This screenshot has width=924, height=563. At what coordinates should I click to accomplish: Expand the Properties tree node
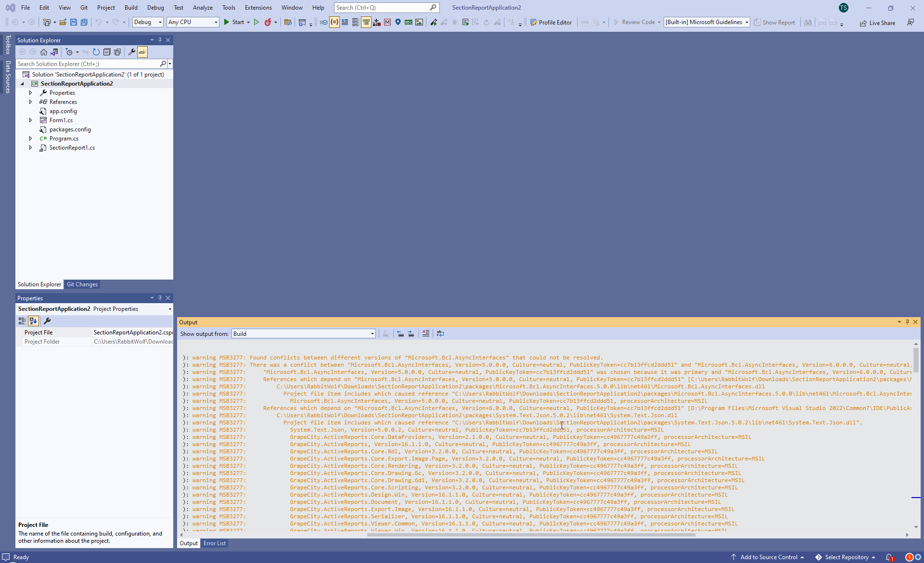tap(30, 93)
